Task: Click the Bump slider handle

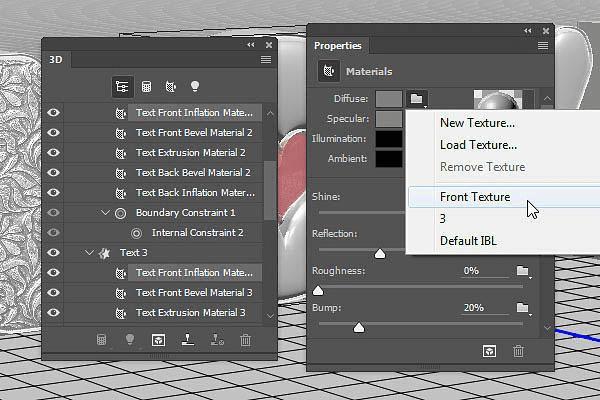Action: pos(359,328)
